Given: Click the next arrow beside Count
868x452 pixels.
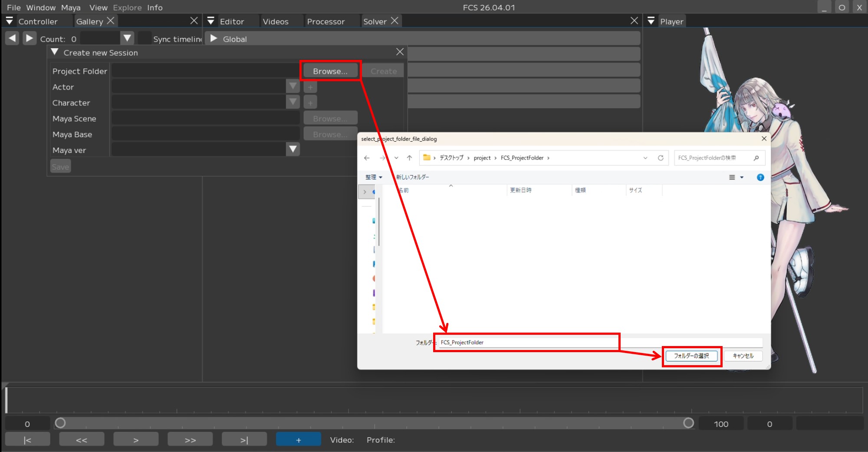Looking at the screenshot, I should [29, 38].
